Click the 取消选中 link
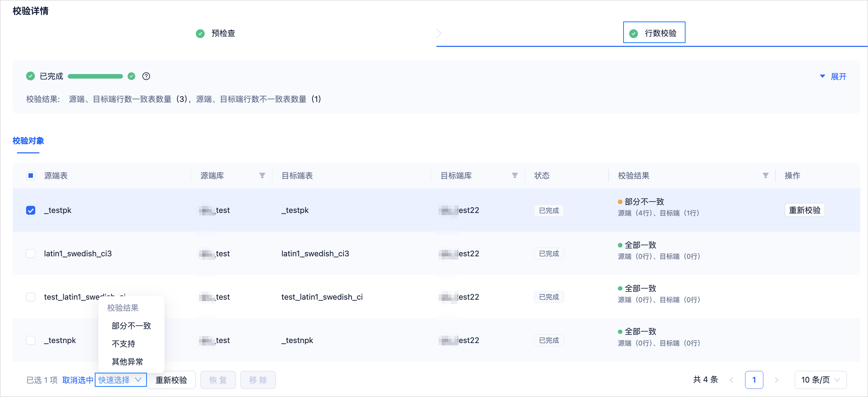Screen dimensions: 868x397 tap(78, 380)
